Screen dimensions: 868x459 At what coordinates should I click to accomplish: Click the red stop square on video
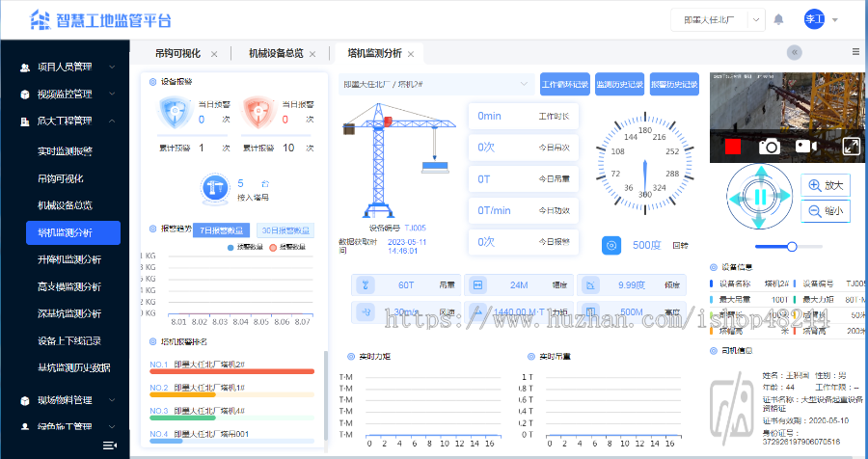pos(733,147)
